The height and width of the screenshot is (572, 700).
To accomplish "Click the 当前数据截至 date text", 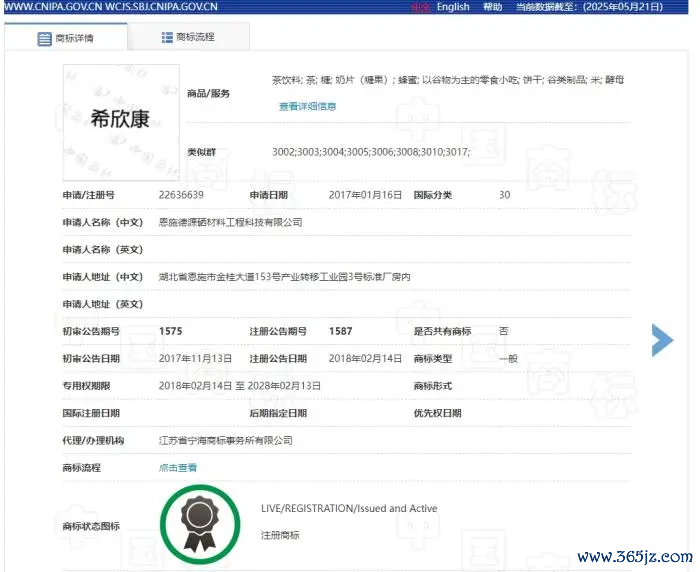I will [589, 7].
